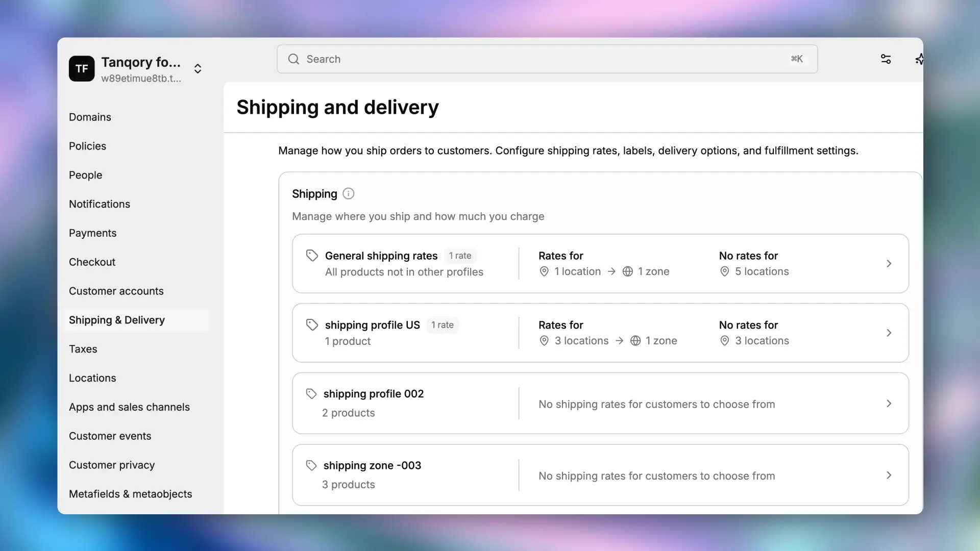Select Customer accounts in sidebar

(116, 291)
